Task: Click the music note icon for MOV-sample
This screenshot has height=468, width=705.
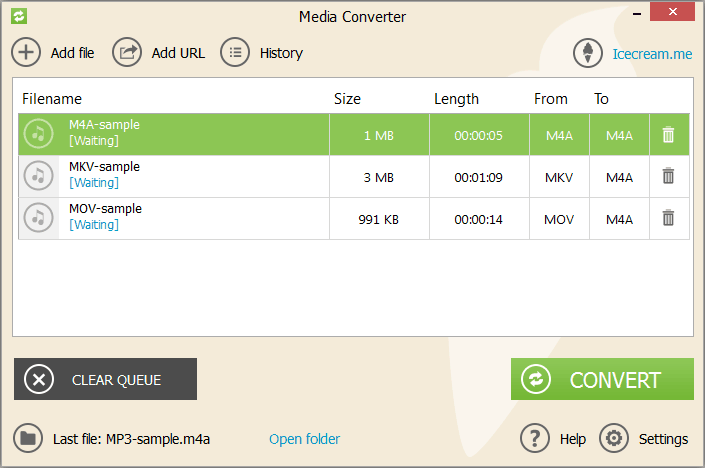Action: point(39,218)
